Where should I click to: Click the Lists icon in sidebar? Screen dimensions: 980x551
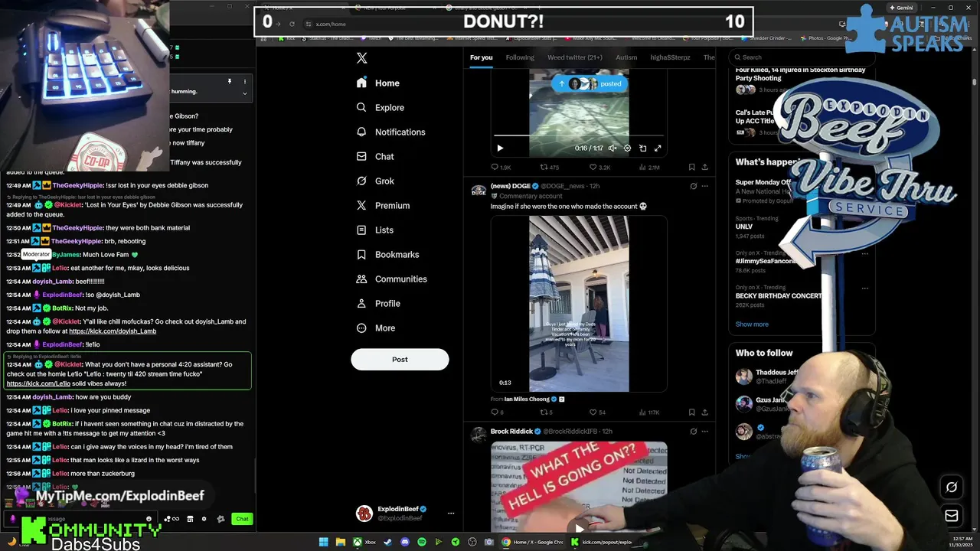[x=361, y=230]
